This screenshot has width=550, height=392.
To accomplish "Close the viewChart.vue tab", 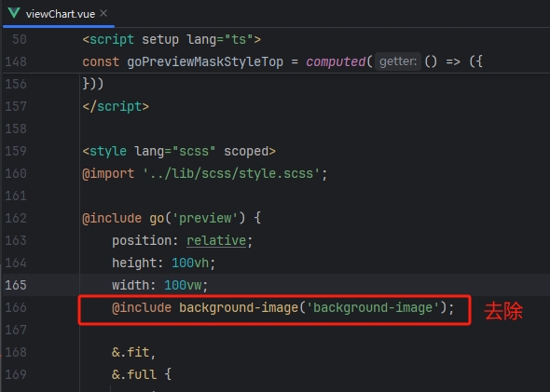I will point(103,13).
